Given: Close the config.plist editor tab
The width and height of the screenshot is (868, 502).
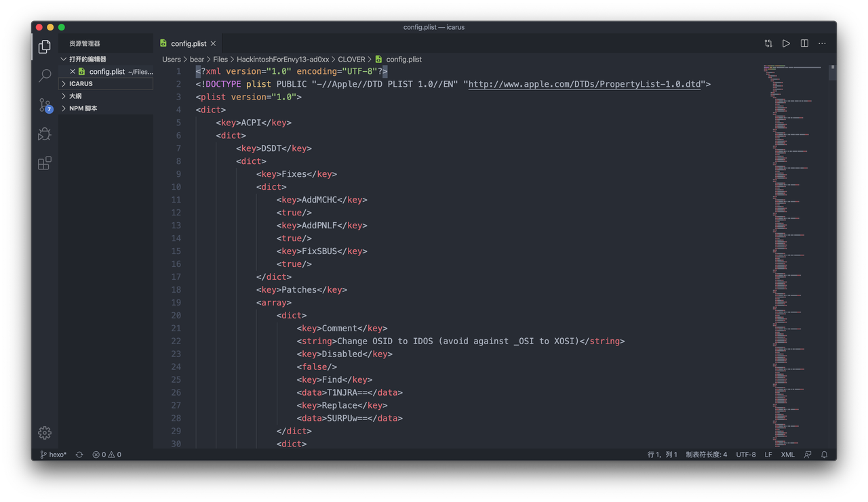Looking at the screenshot, I should [213, 43].
